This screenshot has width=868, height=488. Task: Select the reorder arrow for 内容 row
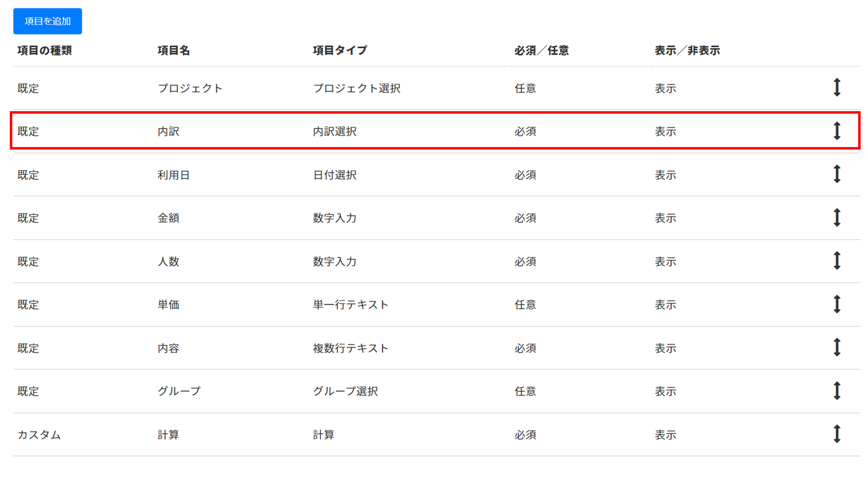837,347
